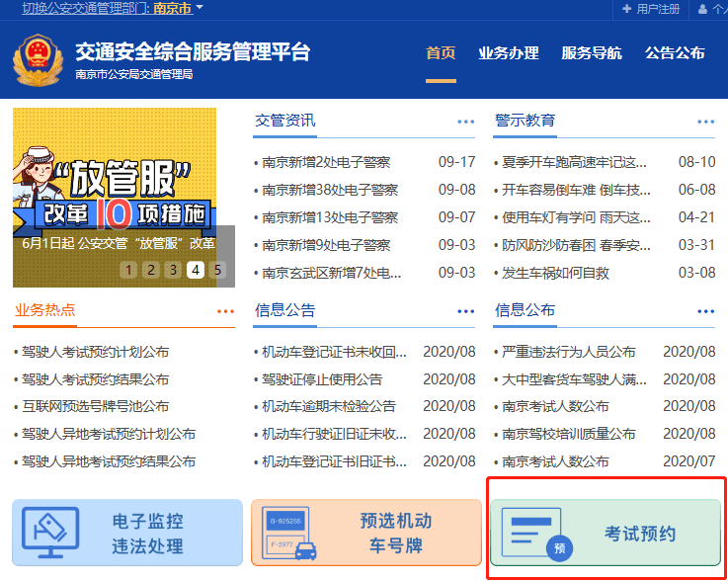Open 驾驶证停止使用公告
Screen dimensions: 728x581
click(322, 379)
